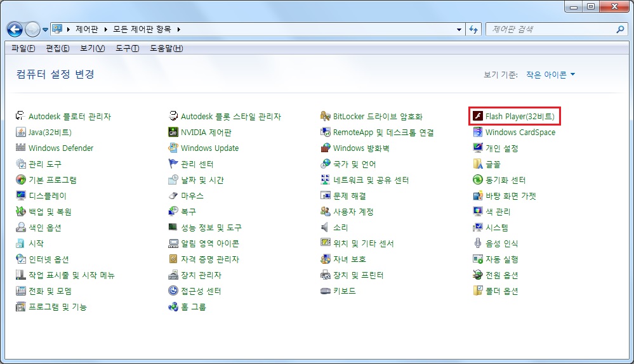This screenshot has width=634, height=364.
Task: Open the 소리 speaker icon
Action: 326,228
